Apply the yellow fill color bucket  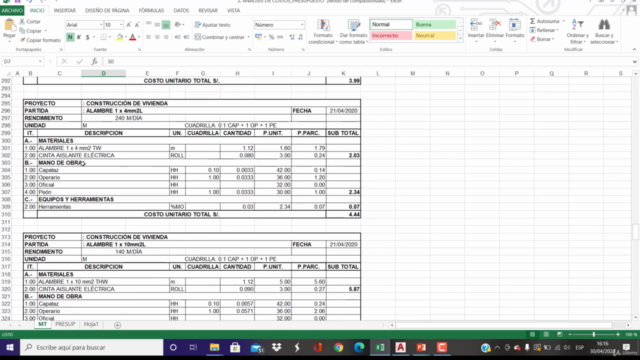[120, 37]
